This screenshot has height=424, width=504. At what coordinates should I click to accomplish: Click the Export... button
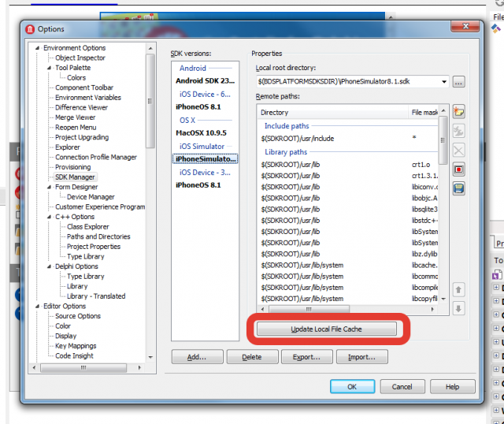tap(306, 357)
